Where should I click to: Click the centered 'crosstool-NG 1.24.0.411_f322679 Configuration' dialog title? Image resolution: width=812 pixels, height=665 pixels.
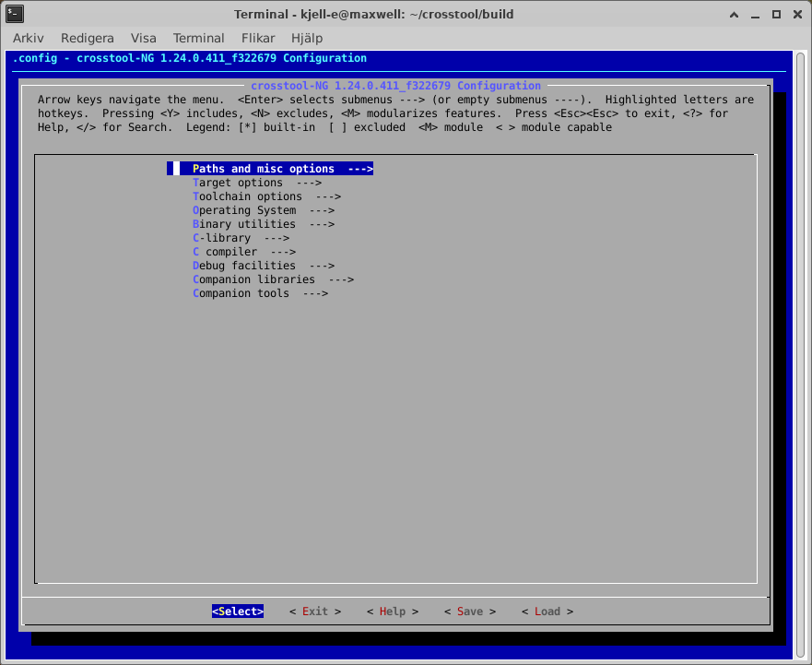point(395,86)
